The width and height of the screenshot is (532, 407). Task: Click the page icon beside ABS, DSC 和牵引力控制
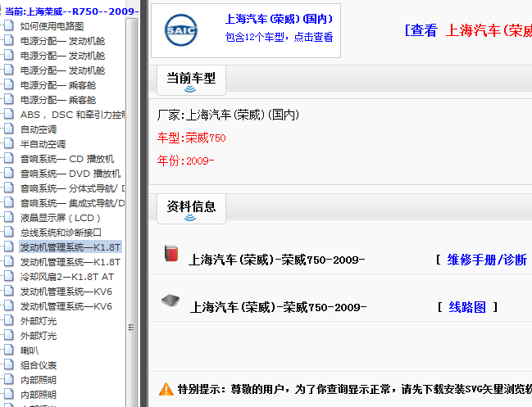pos(9,115)
